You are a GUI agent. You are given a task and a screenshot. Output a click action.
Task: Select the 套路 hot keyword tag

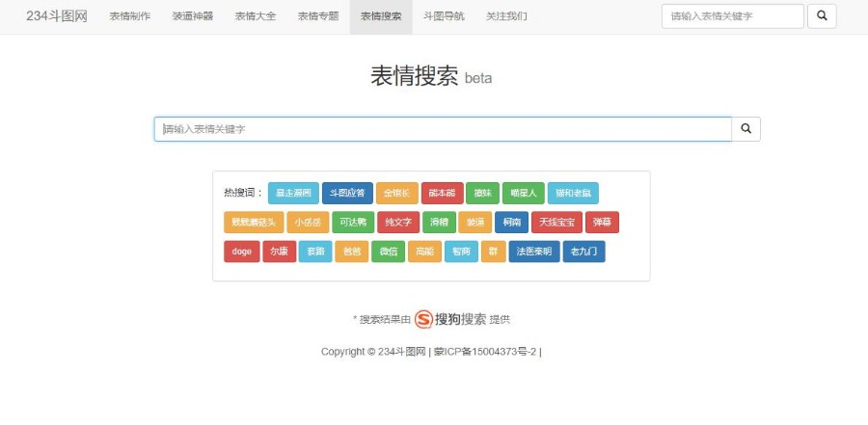(x=315, y=252)
